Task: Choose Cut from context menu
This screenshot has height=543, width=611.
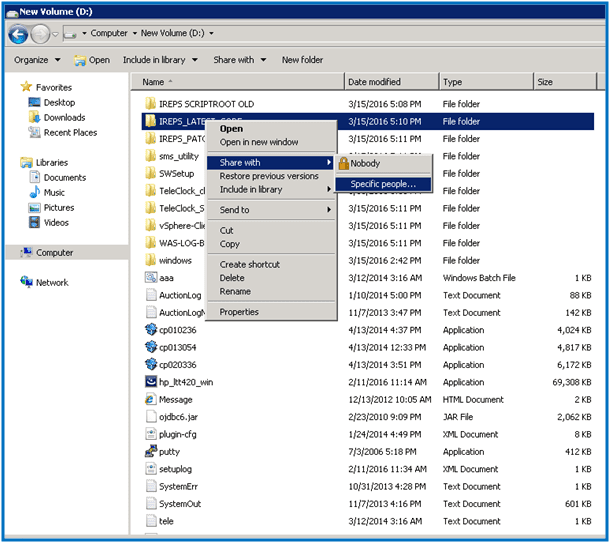Action: tap(271, 231)
